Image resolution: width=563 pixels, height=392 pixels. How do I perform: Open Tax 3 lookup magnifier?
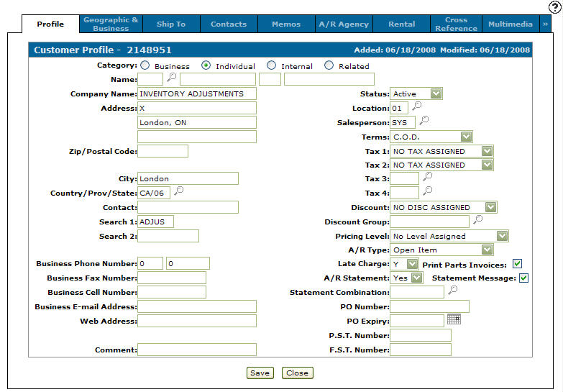pyautogui.click(x=427, y=176)
